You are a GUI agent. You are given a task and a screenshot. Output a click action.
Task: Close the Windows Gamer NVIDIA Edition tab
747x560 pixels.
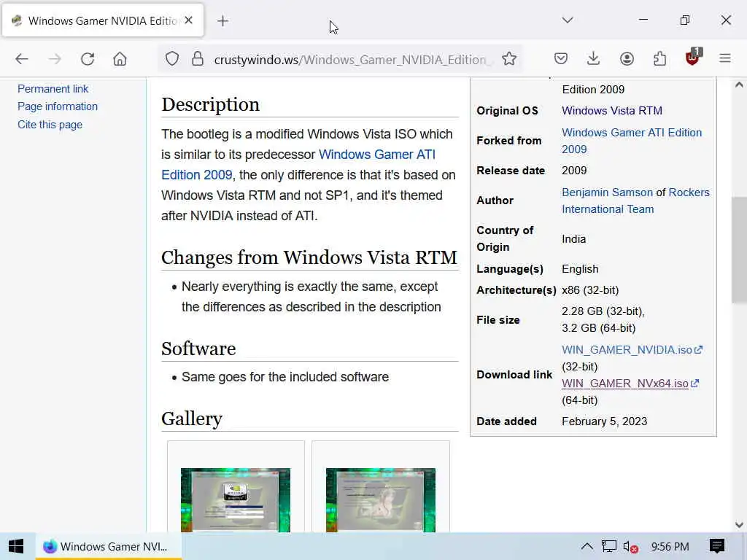[189, 20]
